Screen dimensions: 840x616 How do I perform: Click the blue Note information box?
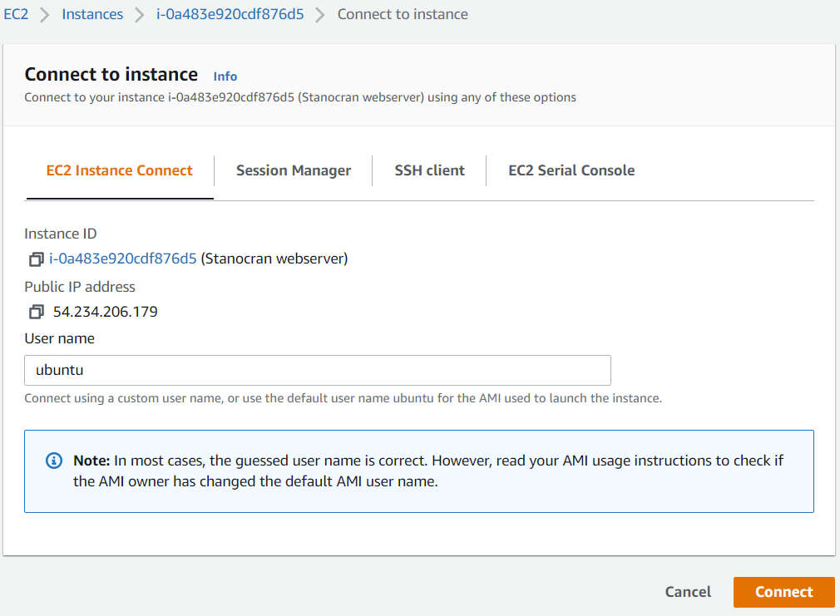pyautogui.click(x=418, y=470)
